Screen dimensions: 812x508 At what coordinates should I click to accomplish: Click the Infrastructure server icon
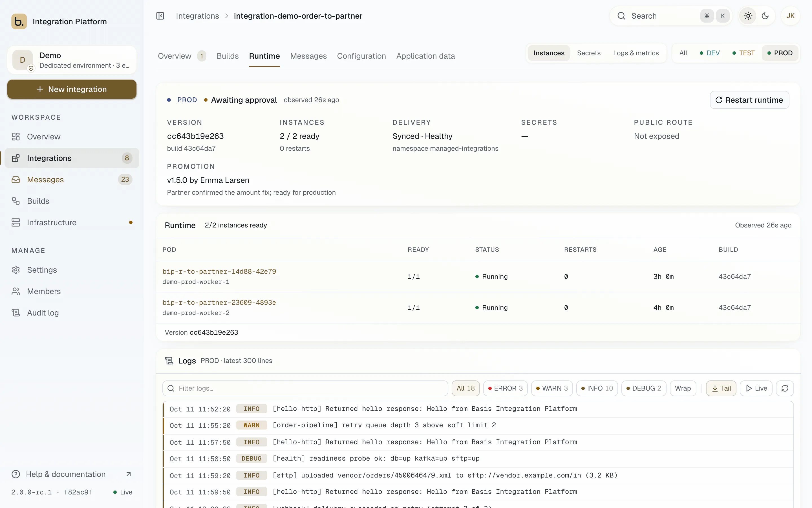[x=16, y=222]
